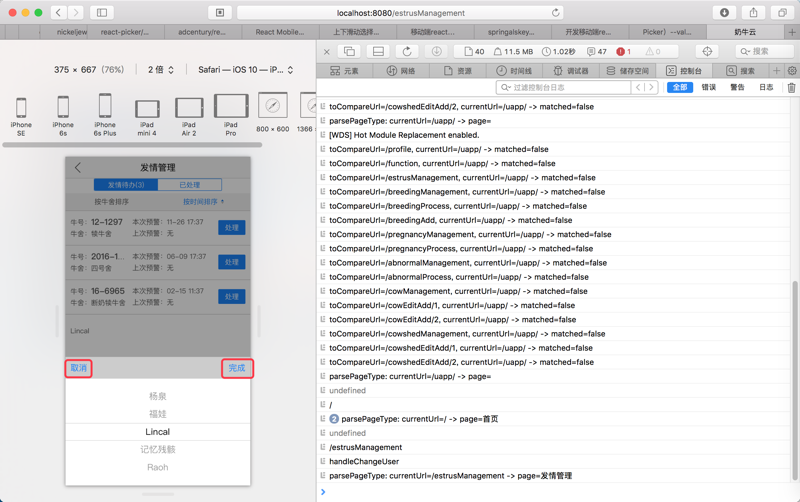The width and height of the screenshot is (800, 502).
Task: Open the Safari — iOS 10 user agent dropdown
Action: 245,69
